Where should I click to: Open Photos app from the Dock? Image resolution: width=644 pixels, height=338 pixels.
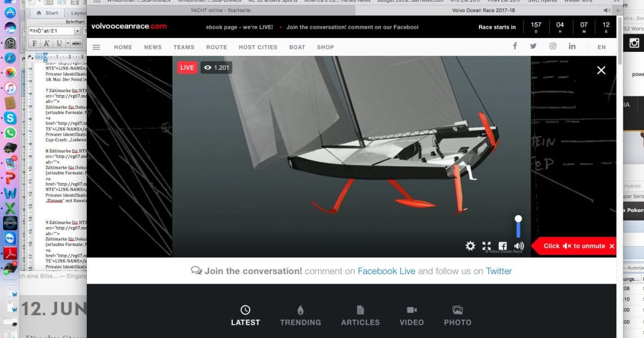10,73
